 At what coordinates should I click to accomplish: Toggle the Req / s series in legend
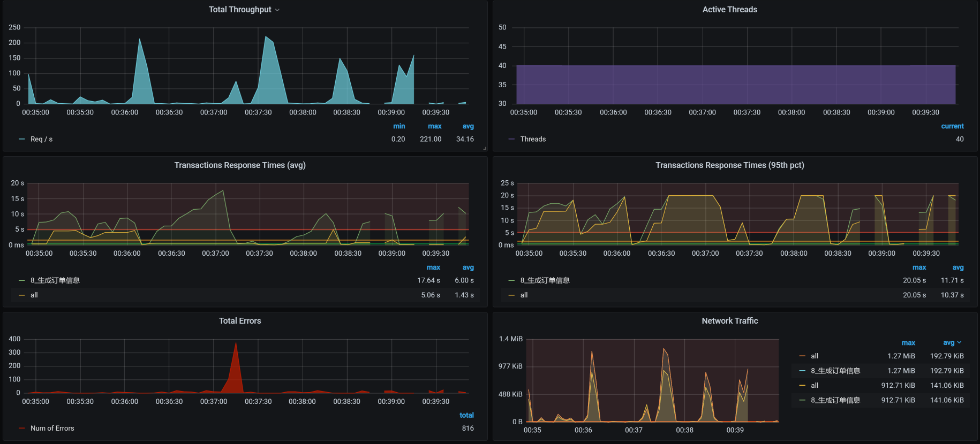(41, 140)
